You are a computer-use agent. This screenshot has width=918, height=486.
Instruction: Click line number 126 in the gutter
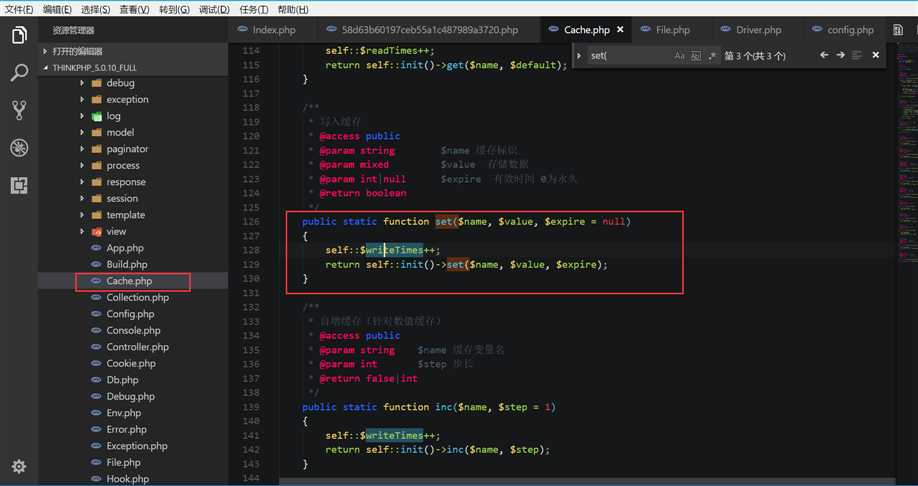251,221
